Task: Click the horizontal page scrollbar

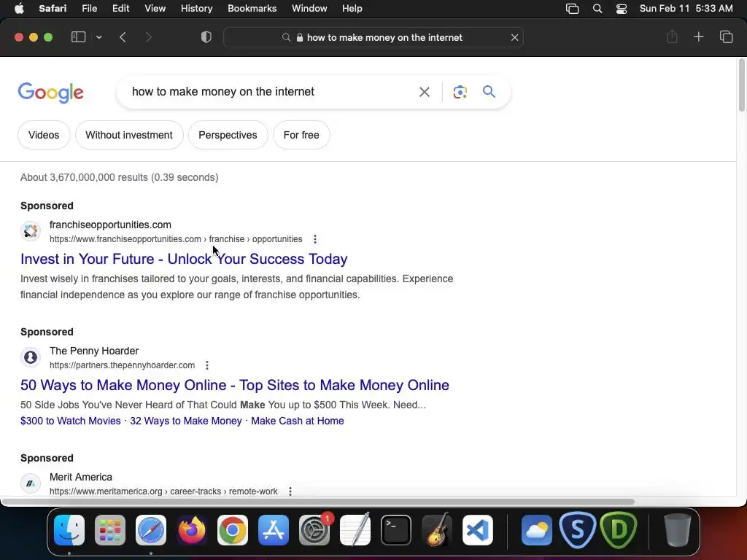Action: pyautogui.click(x=318, y=502)
